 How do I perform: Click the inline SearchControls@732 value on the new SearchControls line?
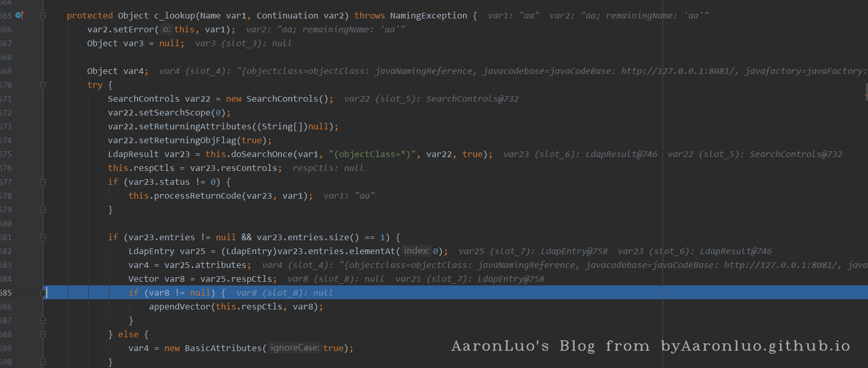(472, 99)
